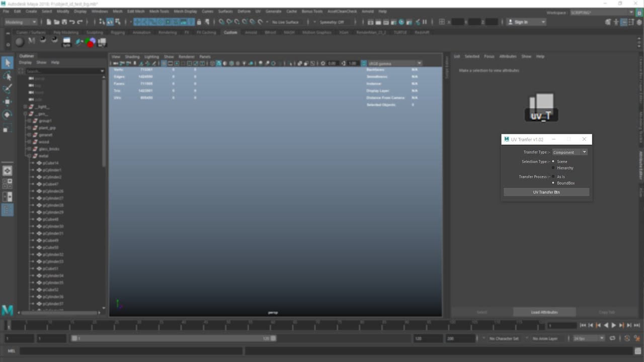Screen dimensions: 644x362
Task: Select the As Is transfer process option
Action: point(553,177)
